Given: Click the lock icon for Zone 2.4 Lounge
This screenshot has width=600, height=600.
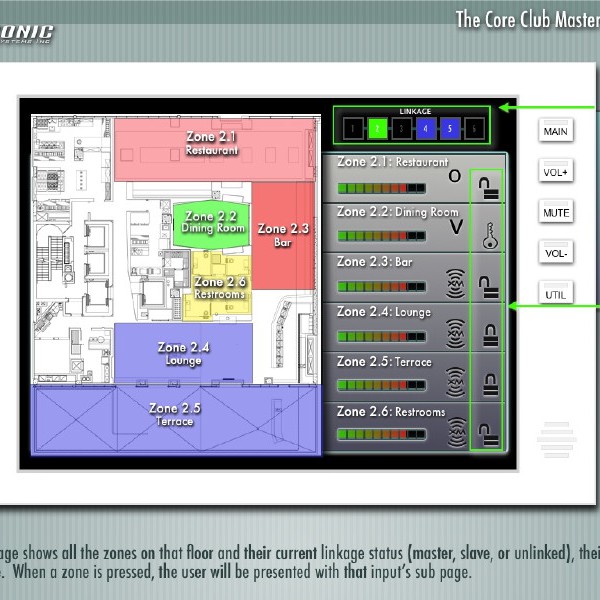Looking at the screenshot, I should click(489, 333).
